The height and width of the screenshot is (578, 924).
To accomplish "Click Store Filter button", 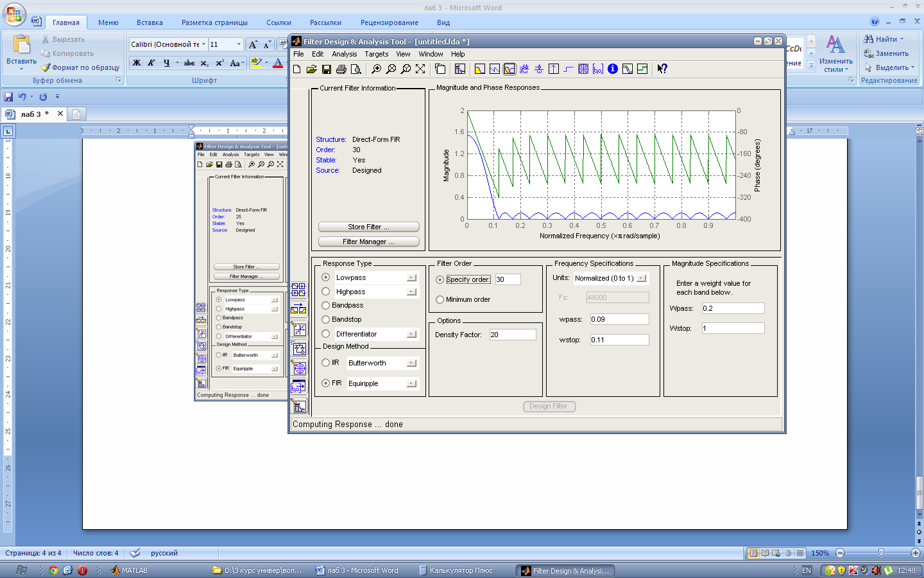I will [369, 227].
